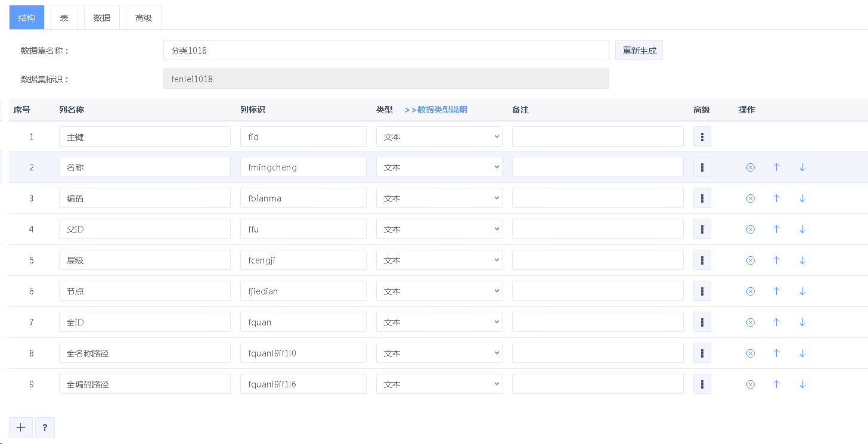This screenshot has height=444, width=868.
Task: Move the 节点 row up
Action: pos(776,291)
